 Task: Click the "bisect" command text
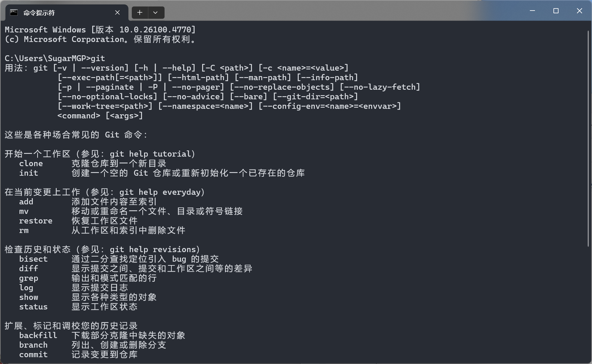pos(33,259)
